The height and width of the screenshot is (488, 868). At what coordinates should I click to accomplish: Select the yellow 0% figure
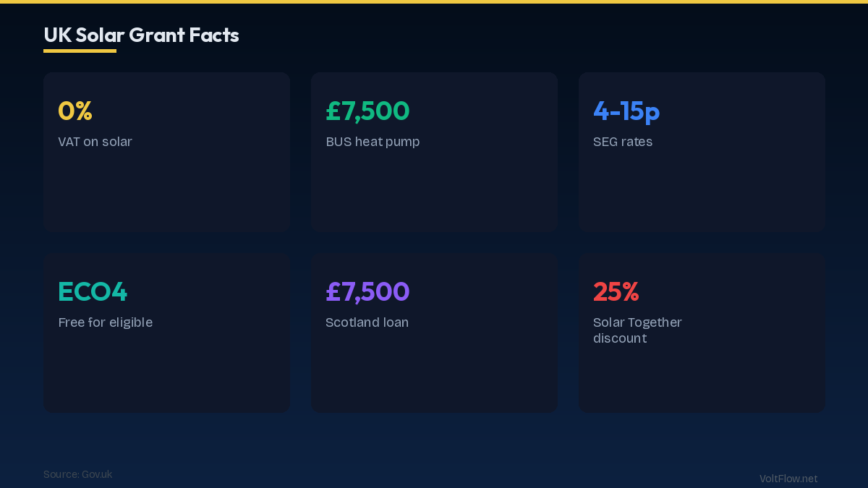click(75, 111)
